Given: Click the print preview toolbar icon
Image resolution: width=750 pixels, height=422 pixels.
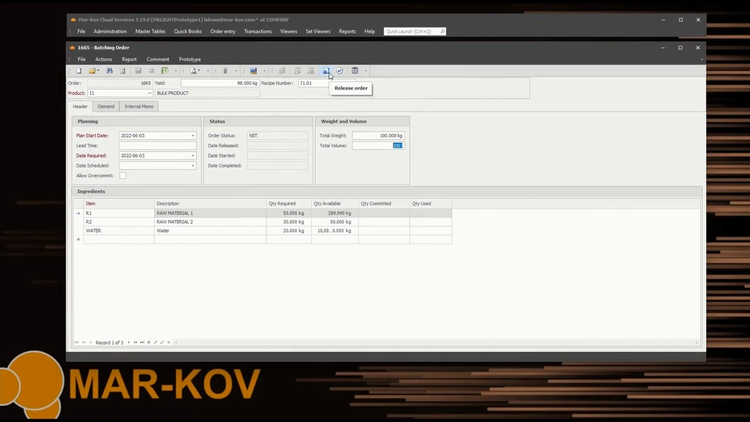Looking at the screenshot, I should [193, 71].
